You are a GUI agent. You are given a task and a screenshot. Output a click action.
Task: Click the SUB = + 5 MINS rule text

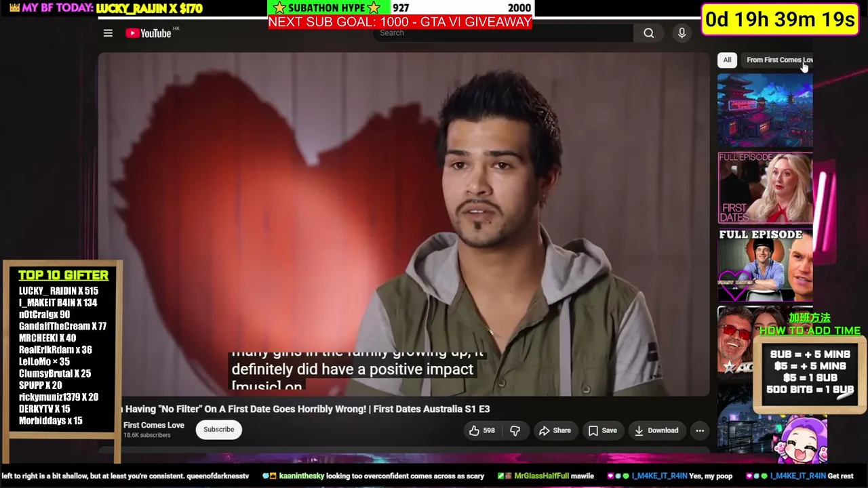pos(810,354)
